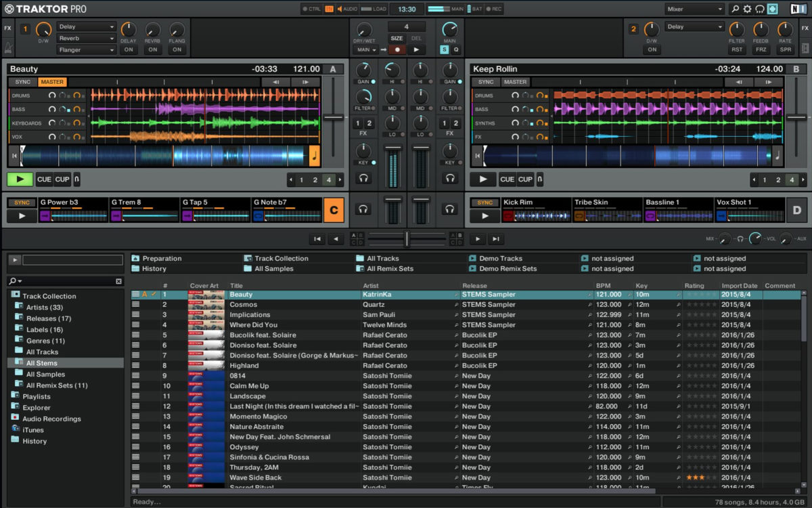
Task: Switch to the Track Collection favorites tab
Action: tap(281, 258)
